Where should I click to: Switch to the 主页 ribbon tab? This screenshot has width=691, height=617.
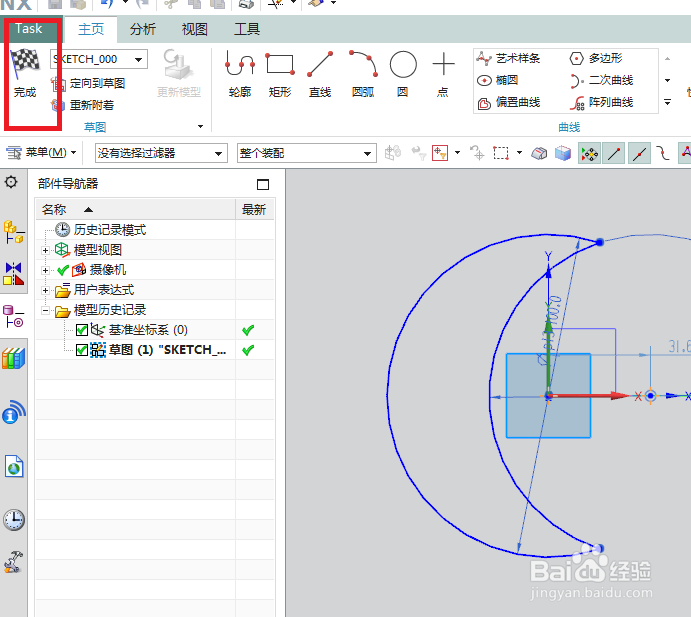pos(91,29)
